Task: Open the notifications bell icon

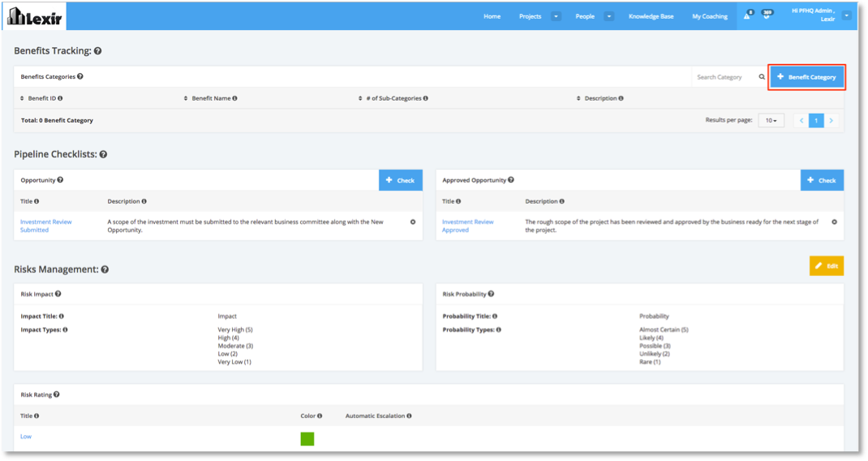Action: click(x=747, y=16)
